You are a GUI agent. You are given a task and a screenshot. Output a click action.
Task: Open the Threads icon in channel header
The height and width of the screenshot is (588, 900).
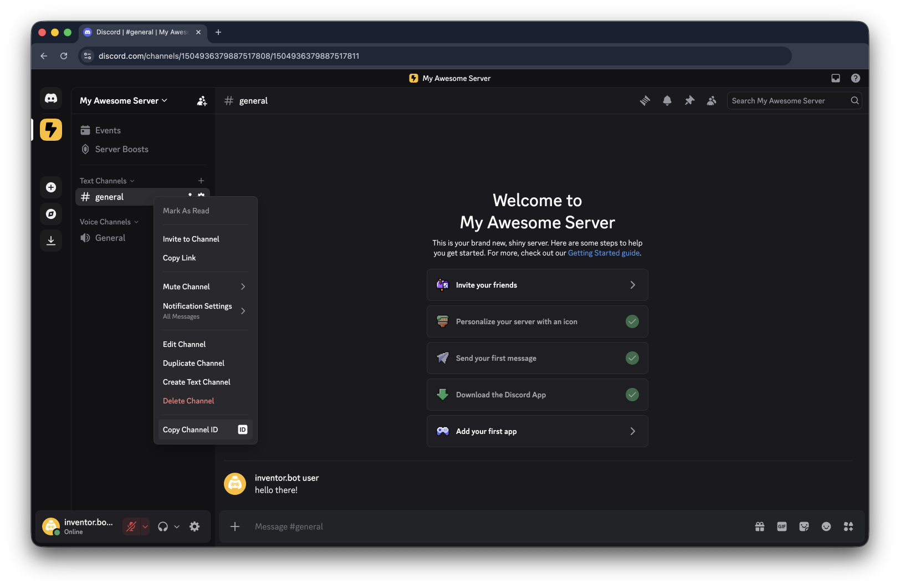pyautogui.click(x=645, y=101)
